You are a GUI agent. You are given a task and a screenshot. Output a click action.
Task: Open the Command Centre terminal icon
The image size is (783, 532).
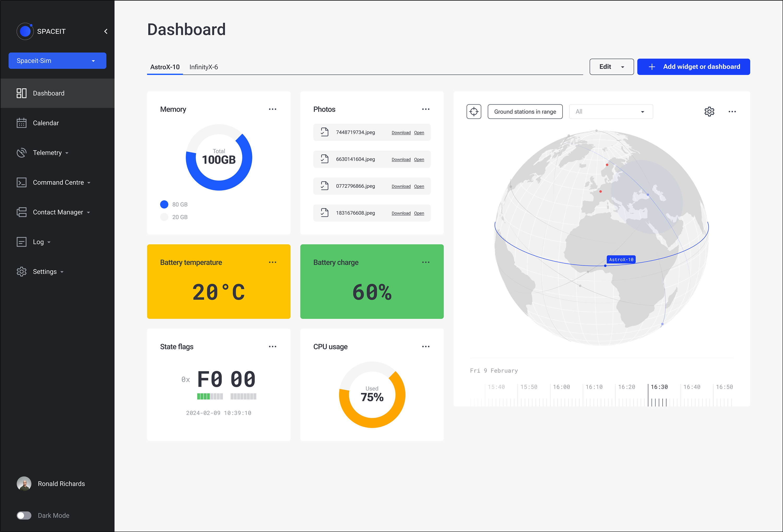coord(22,182)
